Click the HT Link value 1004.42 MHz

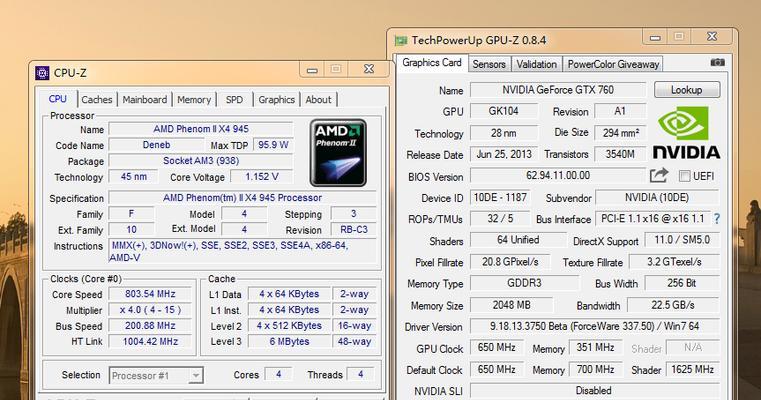pos(150,341)
